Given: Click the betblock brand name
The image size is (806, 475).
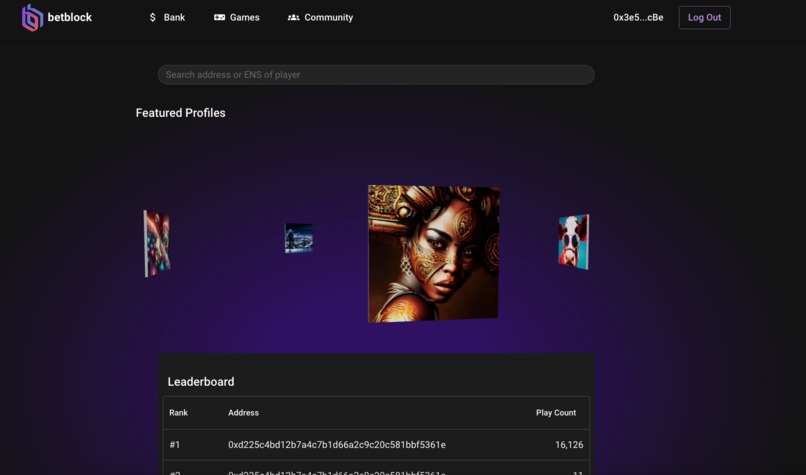Looking at the screenshot, I should point(69,17).
